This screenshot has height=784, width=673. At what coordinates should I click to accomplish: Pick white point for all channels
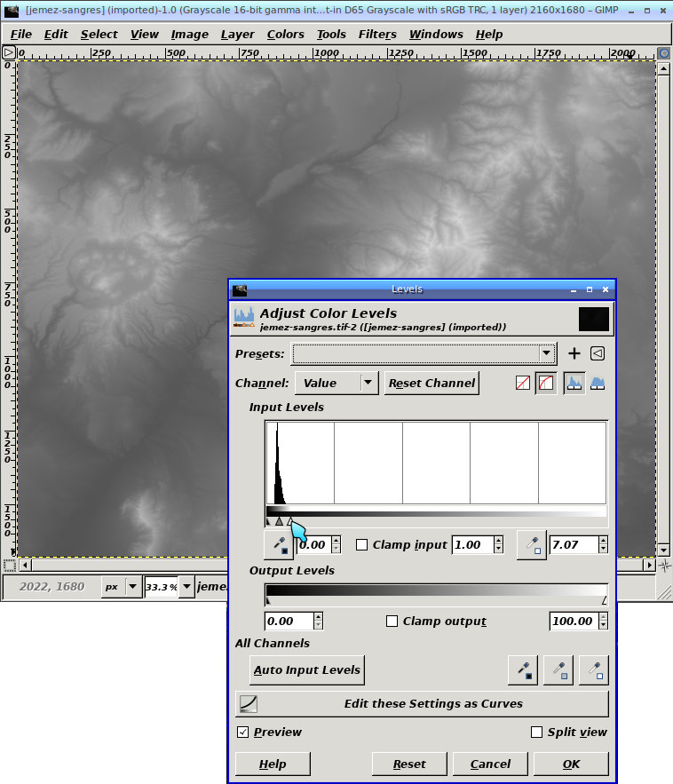point(594,670)
